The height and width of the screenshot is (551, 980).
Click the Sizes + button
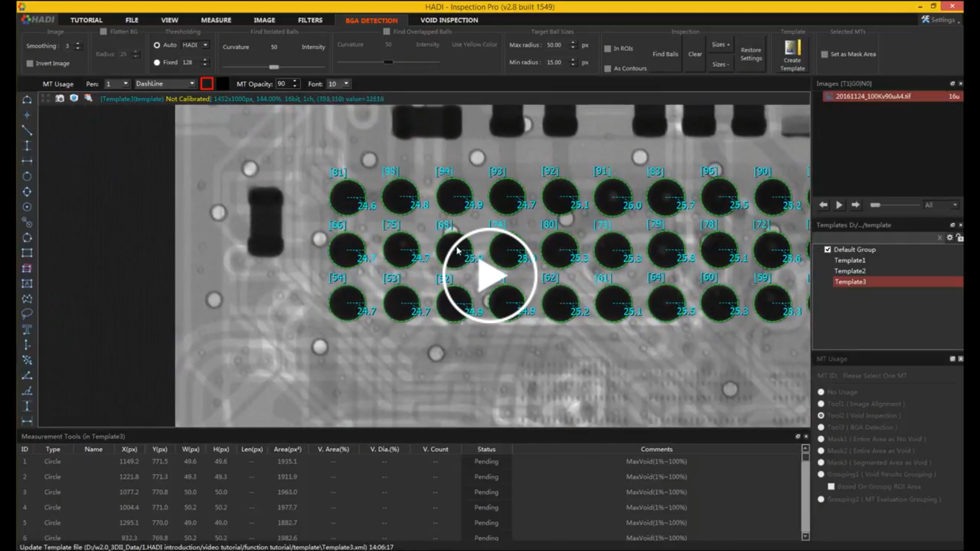(x=721, y=44)
